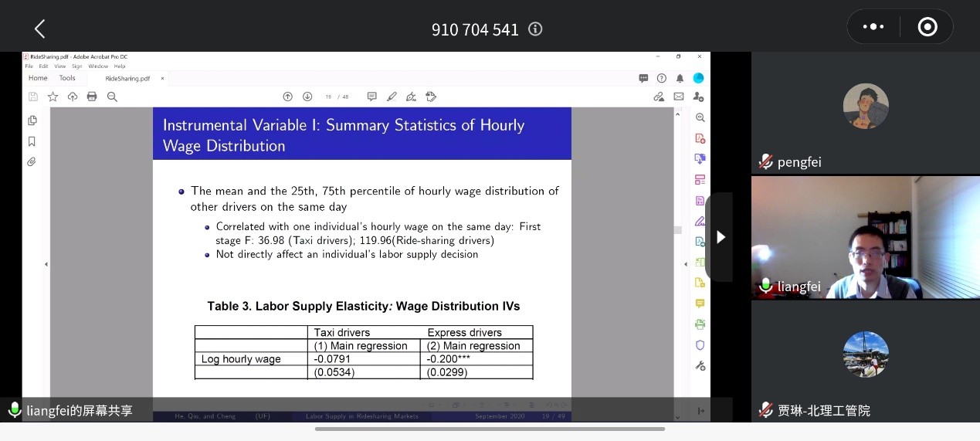Viewport: 980px width, 441px height.
Task: Open the Bookmarks panel in left sidebar
Action: pyautogui.click(x=32, y=141)
